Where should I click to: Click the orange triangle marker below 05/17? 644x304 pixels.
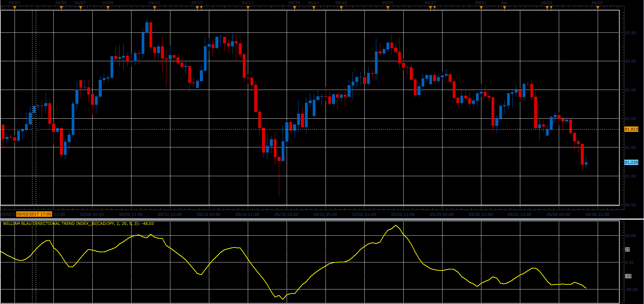248,8
